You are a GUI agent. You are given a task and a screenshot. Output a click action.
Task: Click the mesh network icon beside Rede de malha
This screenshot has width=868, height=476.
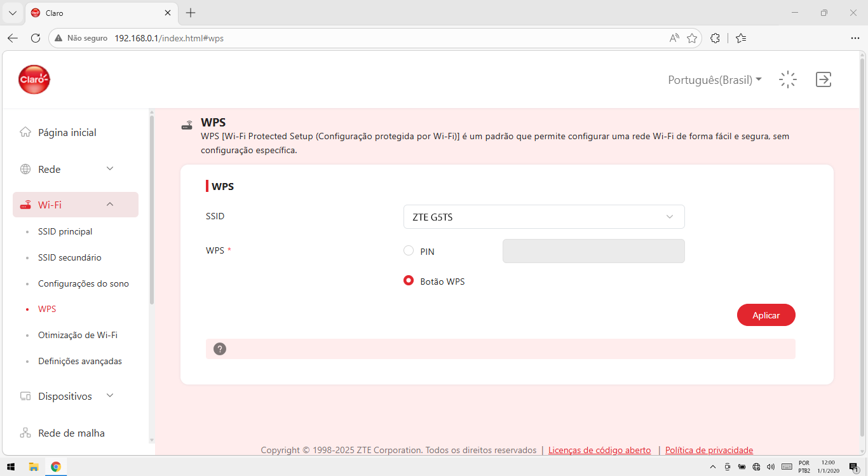25,433
